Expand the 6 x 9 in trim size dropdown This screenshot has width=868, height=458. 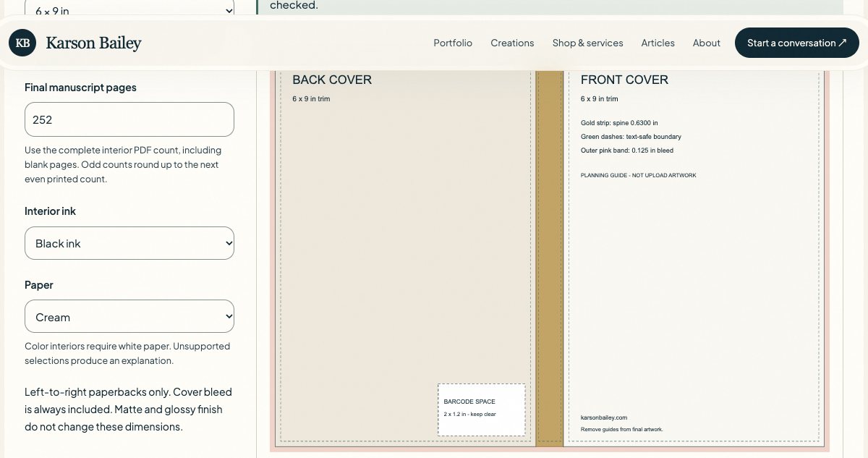pos(129,10)
